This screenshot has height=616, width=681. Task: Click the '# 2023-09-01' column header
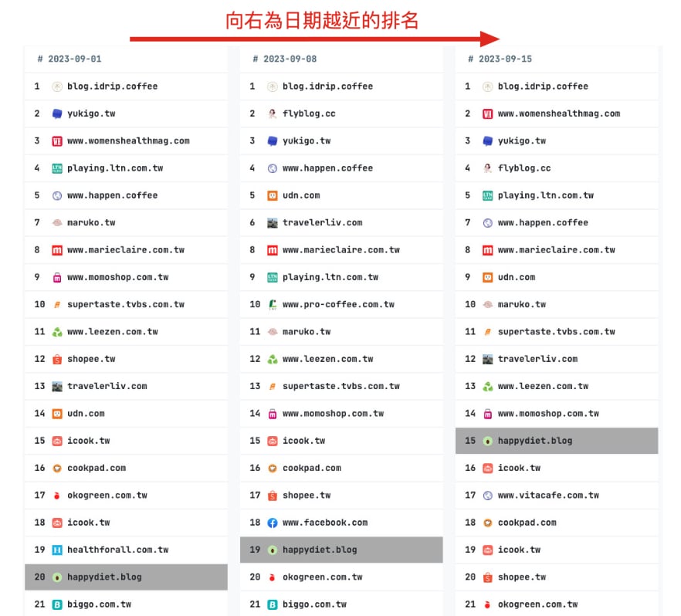pos(69,59)
